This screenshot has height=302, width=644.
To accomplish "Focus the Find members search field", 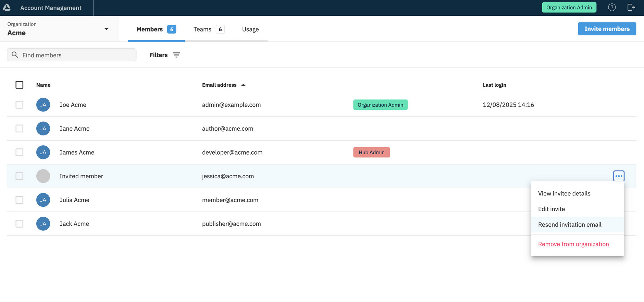I will 72,55.
